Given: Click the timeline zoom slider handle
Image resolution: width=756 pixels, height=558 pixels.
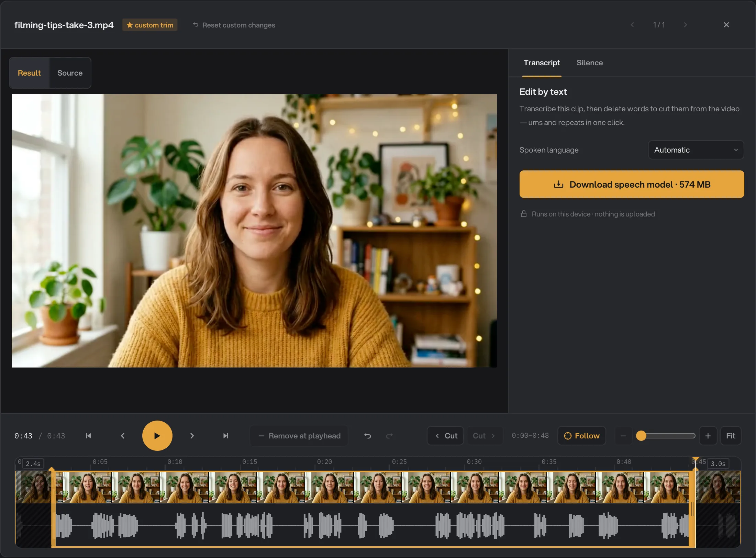Looking at the screenshot, I should [641, 436].
